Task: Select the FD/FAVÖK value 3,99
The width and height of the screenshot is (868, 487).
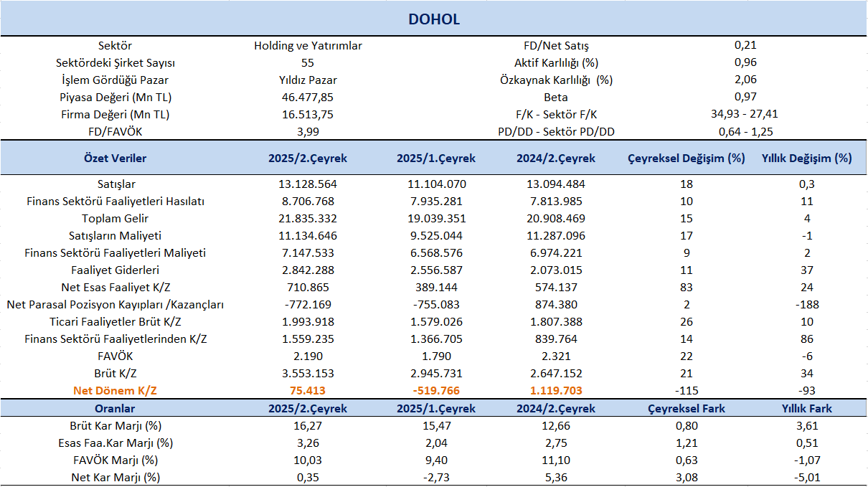Action: [308, 131]
